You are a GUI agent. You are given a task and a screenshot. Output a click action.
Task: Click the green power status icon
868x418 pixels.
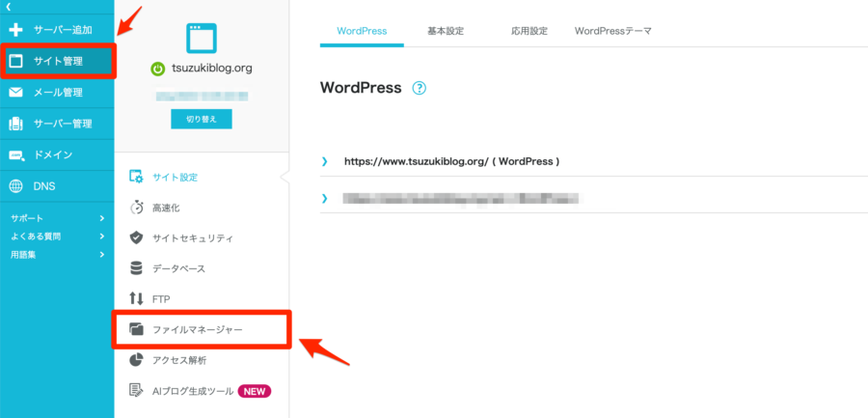click(x=158, y=69)
